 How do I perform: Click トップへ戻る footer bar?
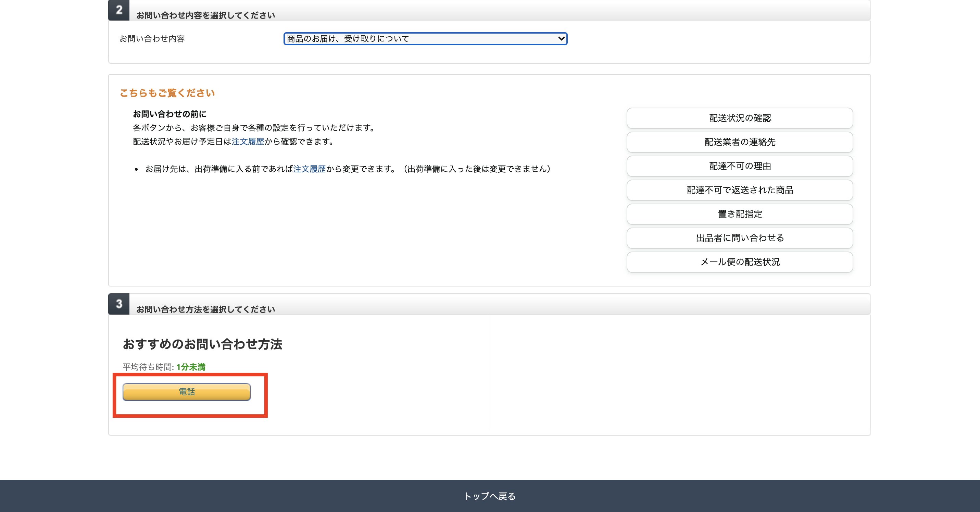(x=490, y=496)
